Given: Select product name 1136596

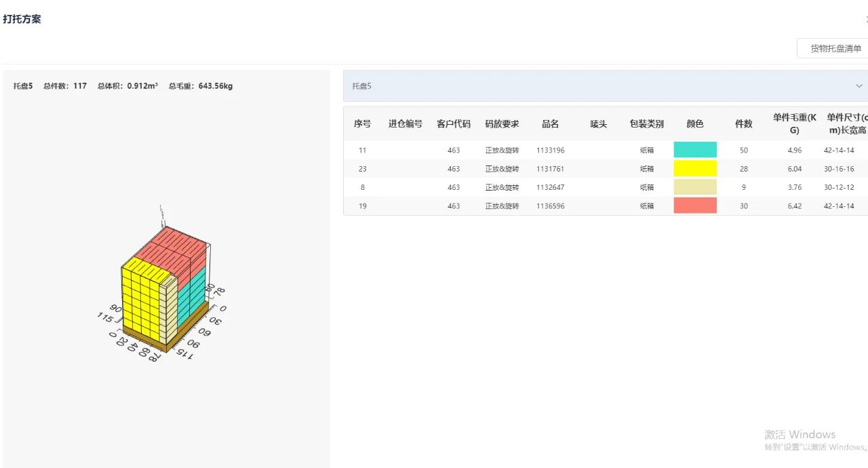Looking at the screenshot, I should click(551, 206).
